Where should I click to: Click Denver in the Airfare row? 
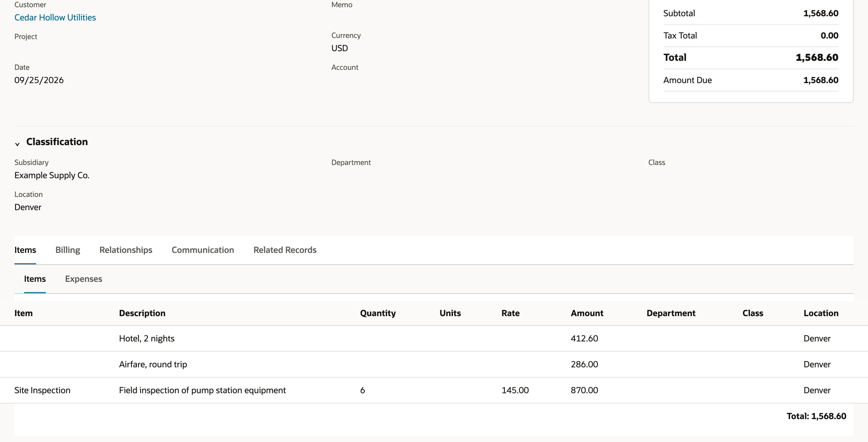coord(817,364)
